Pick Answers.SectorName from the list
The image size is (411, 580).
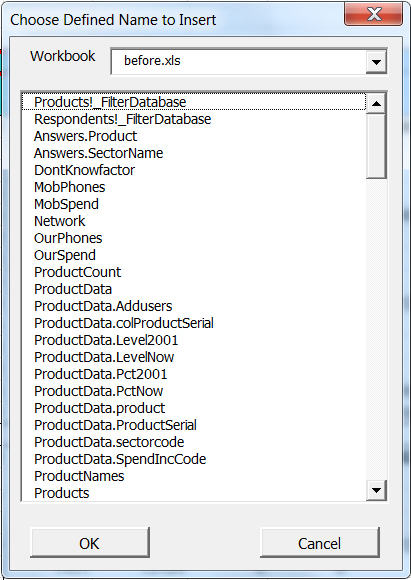tap(194, 153)
